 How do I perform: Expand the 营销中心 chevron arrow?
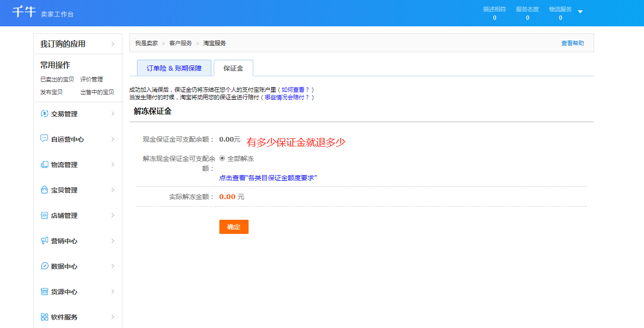tap(113, 241)
